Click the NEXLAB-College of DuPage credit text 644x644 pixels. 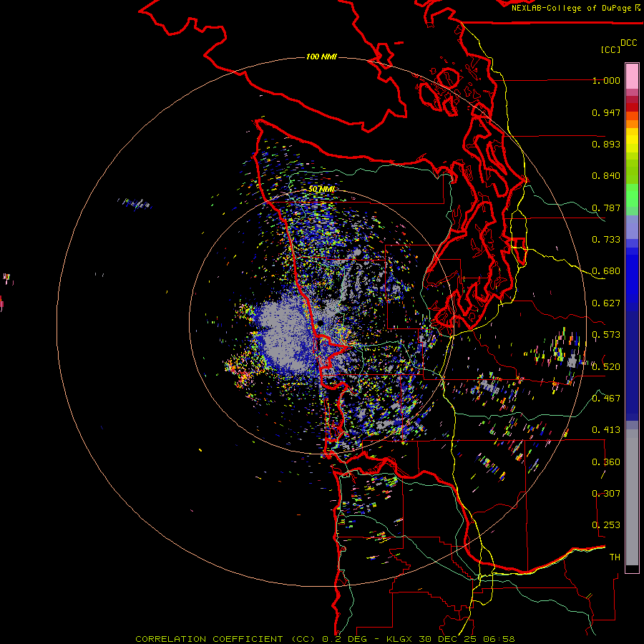[x=571, y=8]
